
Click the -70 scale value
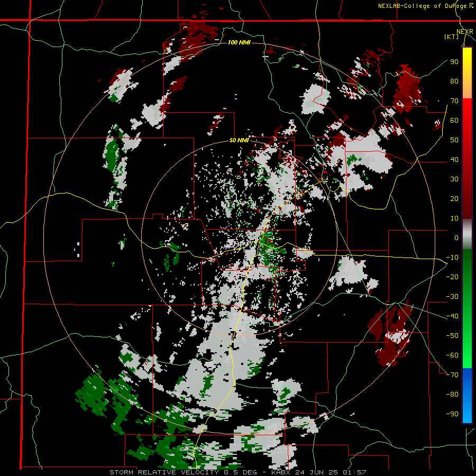point(452,375)
